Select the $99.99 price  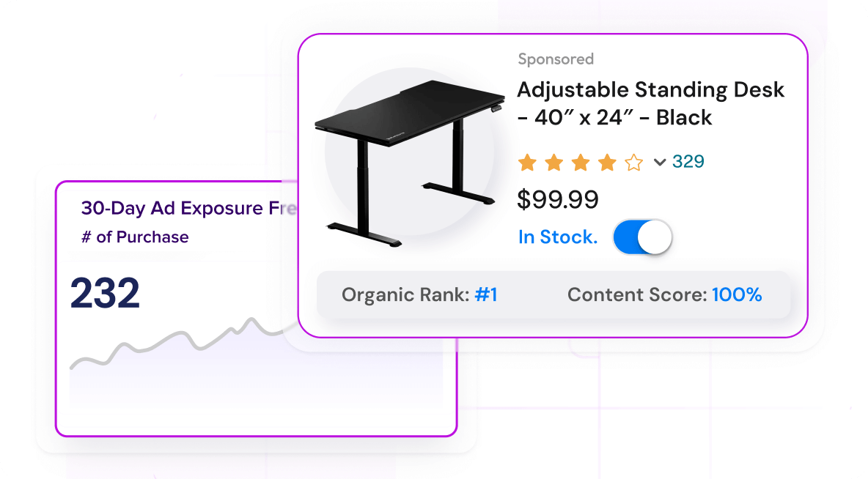[557, 199]
